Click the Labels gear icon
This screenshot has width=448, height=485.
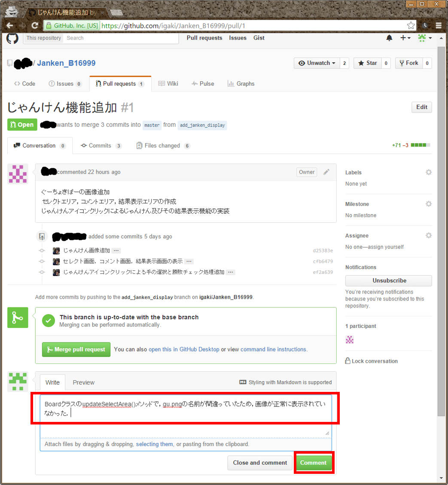click(x=428, y=172)
